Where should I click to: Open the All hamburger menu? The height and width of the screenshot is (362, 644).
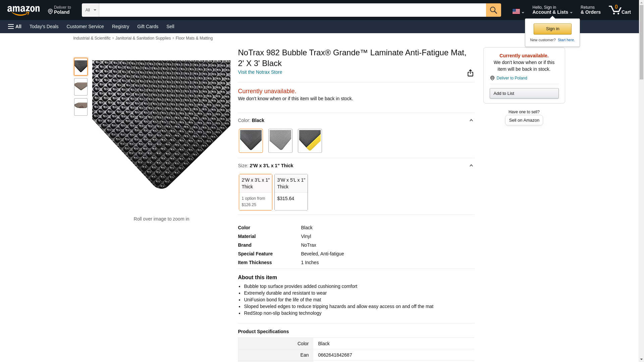(x=15, y=26)
